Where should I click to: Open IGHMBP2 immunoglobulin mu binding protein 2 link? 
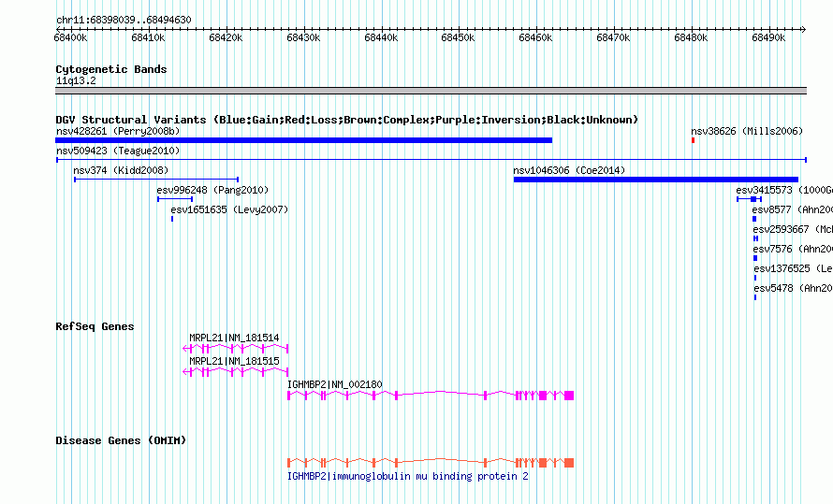tap(408, 476)
